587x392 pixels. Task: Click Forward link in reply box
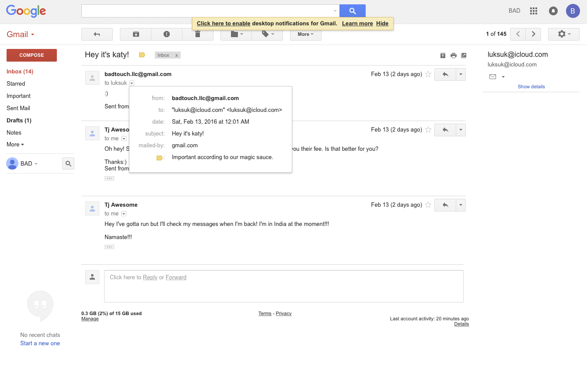point(176,278)
